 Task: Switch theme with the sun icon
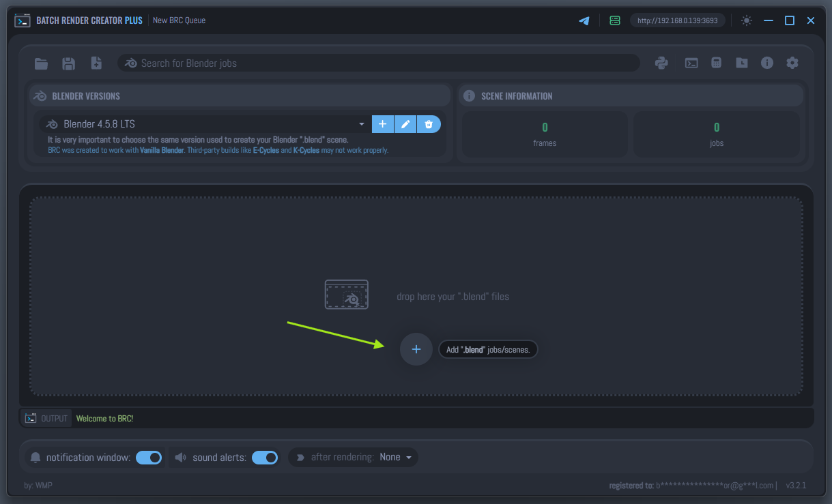[x=747, y=20]
